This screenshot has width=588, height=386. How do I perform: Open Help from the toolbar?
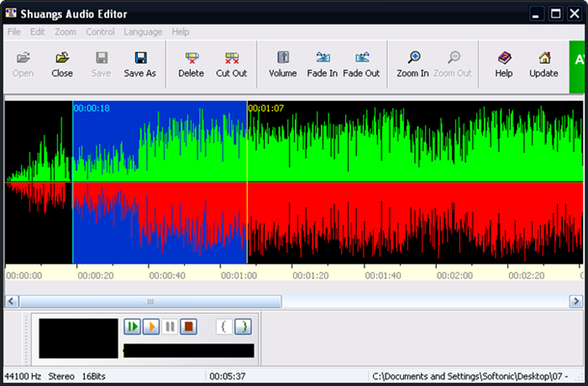pos(504,65)
